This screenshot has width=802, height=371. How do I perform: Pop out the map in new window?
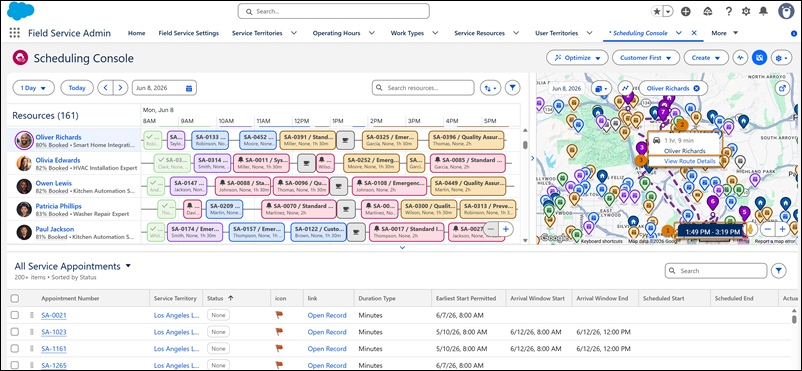point(782,88)
